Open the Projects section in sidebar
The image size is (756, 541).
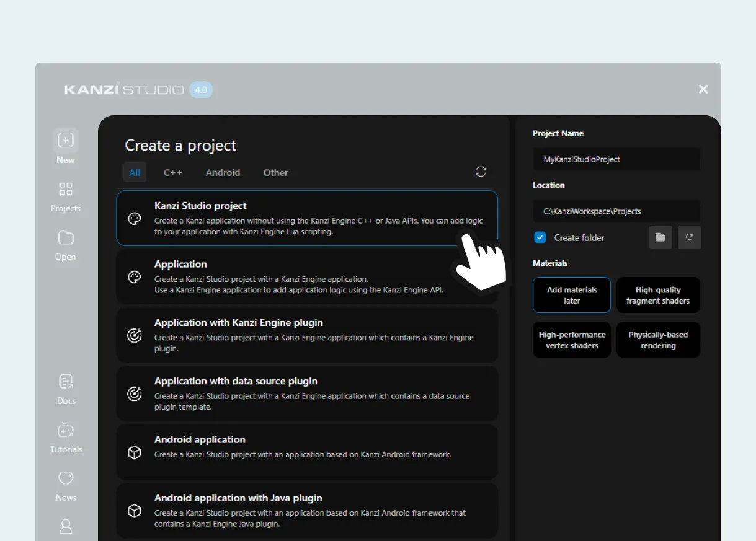[66, 196]
